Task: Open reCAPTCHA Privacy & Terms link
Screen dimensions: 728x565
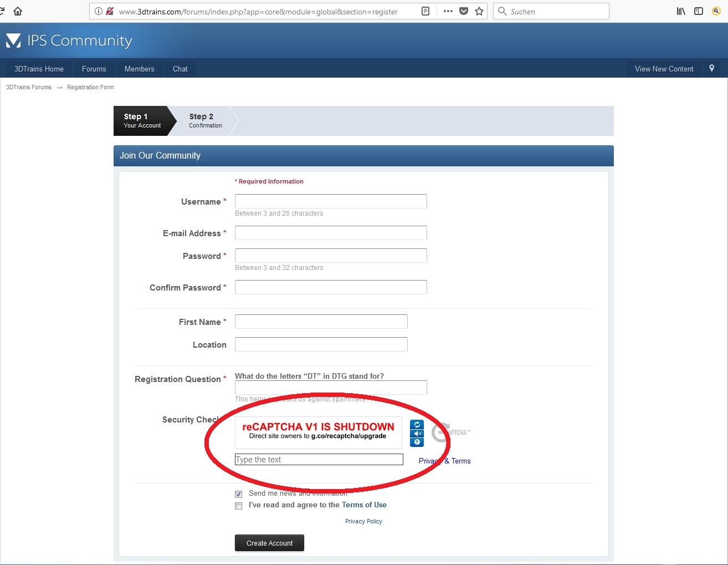Action: tap(444, 461)
